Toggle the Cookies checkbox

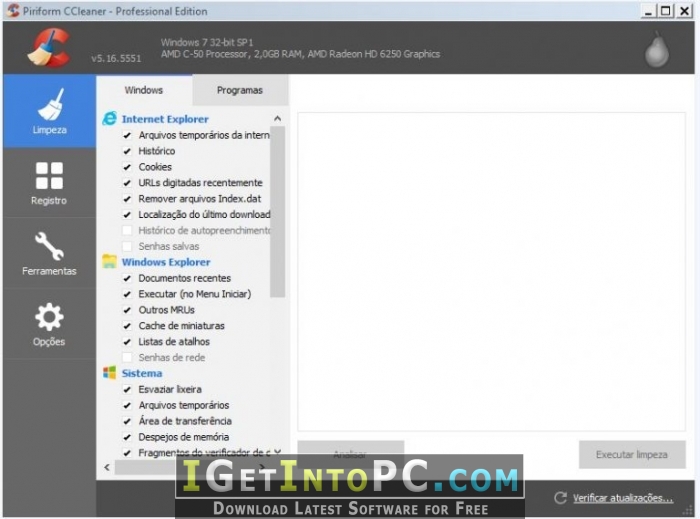pos(127,167)
